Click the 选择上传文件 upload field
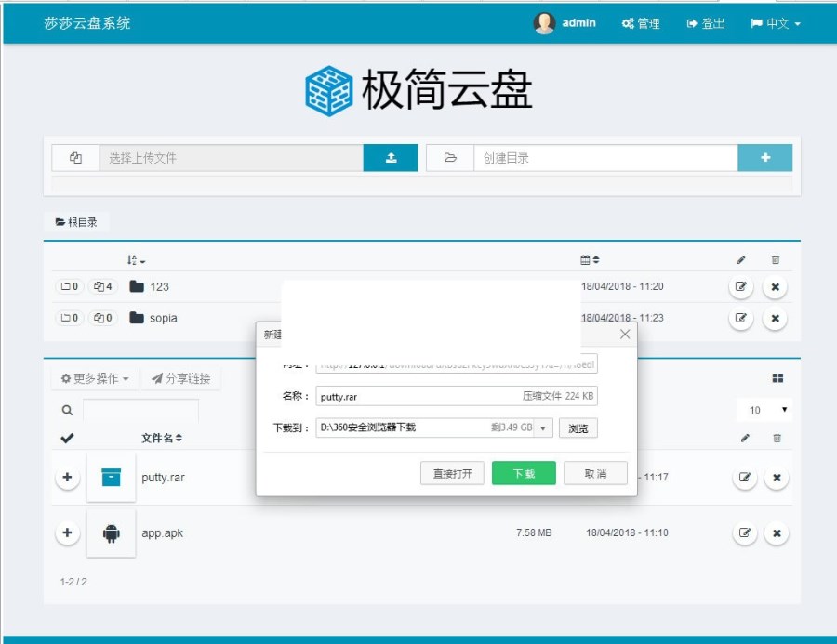Image resolution: width=837 pixels, height=644 pixels. pos(232,158)
